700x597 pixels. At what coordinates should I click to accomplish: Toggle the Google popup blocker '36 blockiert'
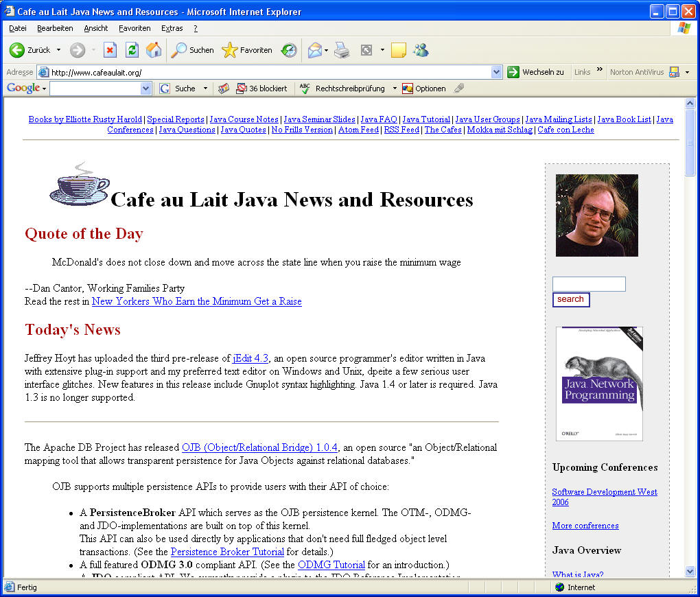click(261, 89)
